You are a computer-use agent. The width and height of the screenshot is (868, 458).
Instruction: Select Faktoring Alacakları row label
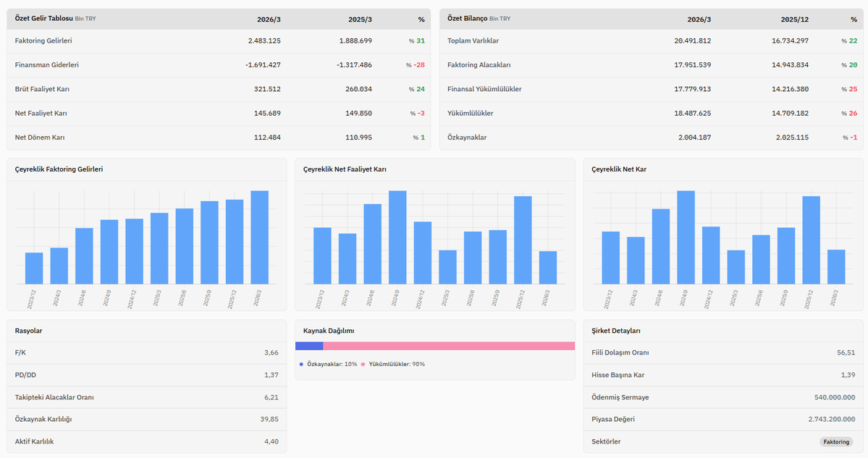tap(479, 64)
